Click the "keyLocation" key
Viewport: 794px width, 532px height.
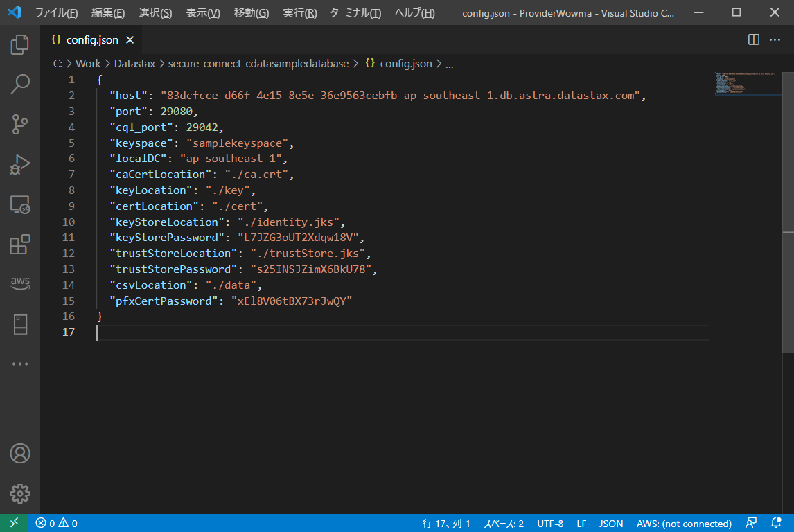coord(151,190)
